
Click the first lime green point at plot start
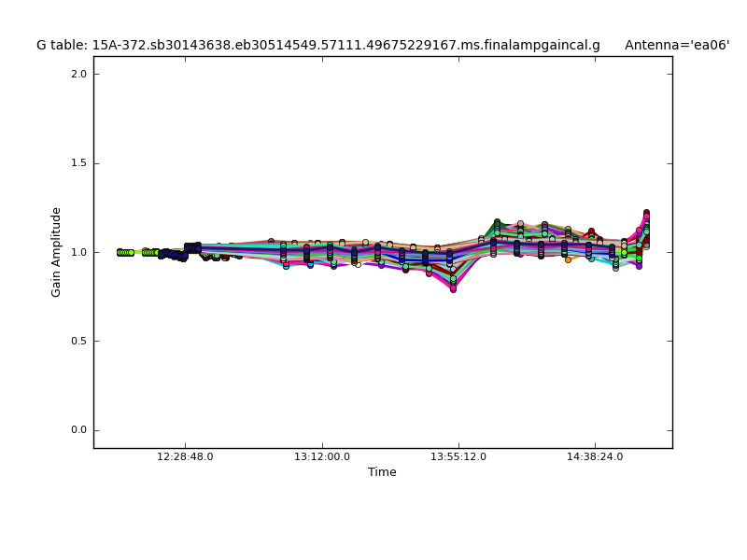[120, 252]
